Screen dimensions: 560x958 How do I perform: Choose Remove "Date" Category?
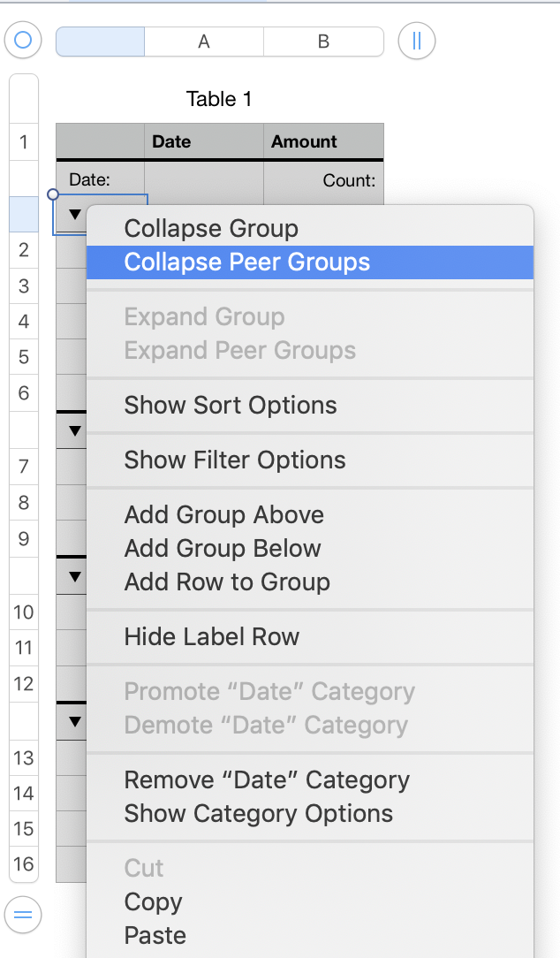point(267,780)
